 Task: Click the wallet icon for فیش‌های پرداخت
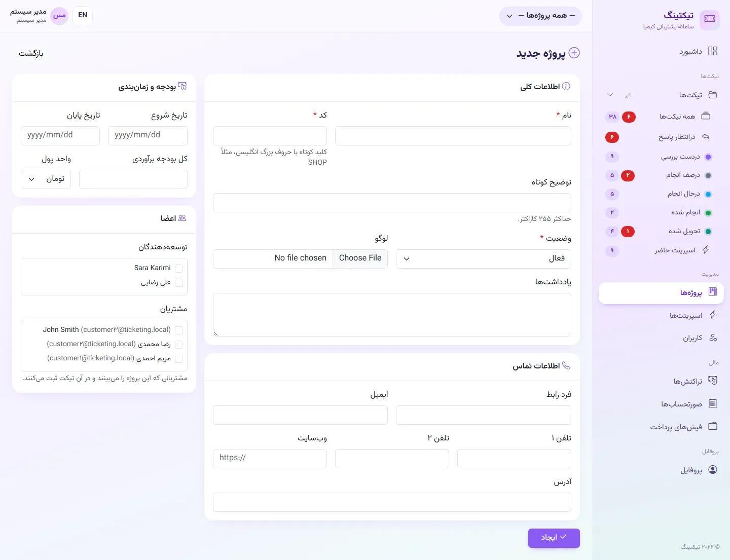click(x=713, y=426)
